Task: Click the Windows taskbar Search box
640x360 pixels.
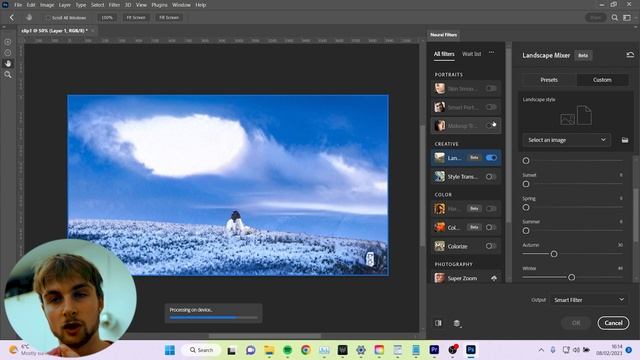Action: 201,350
